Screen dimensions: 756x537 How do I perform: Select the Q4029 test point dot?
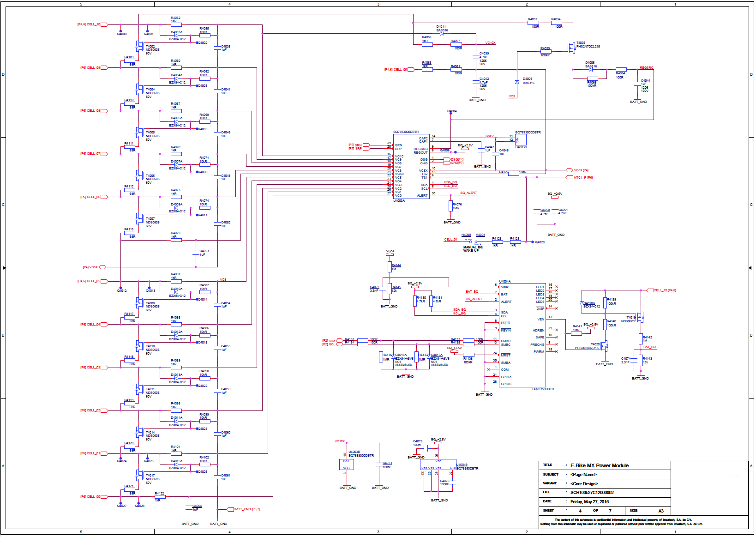(532, 242)
